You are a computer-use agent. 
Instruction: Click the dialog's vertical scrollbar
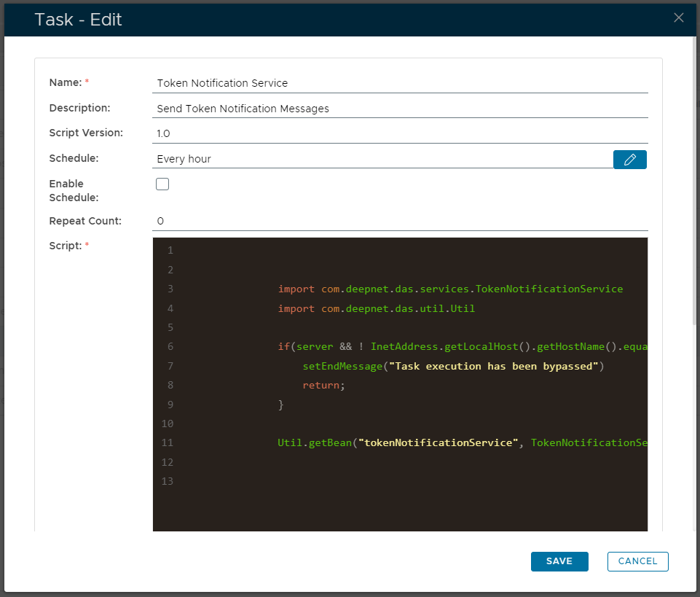(x=696, y=182)
